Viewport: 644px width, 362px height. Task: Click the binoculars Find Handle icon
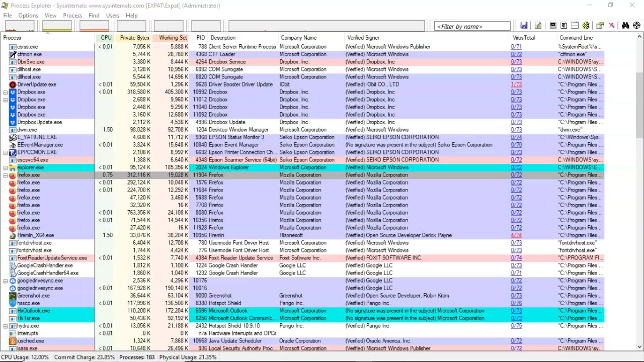(625, 26)
